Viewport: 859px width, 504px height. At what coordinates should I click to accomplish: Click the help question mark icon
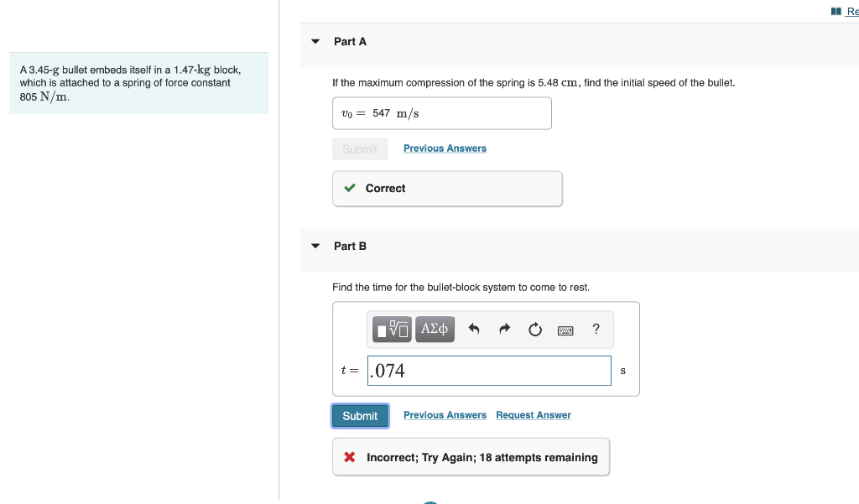tap(596, 329)
